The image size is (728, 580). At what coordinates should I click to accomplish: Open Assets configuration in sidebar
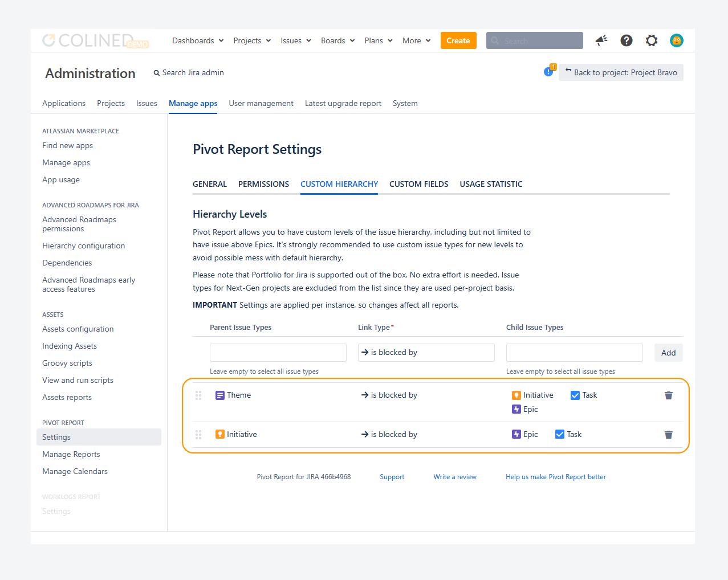[x=78, y=329]
